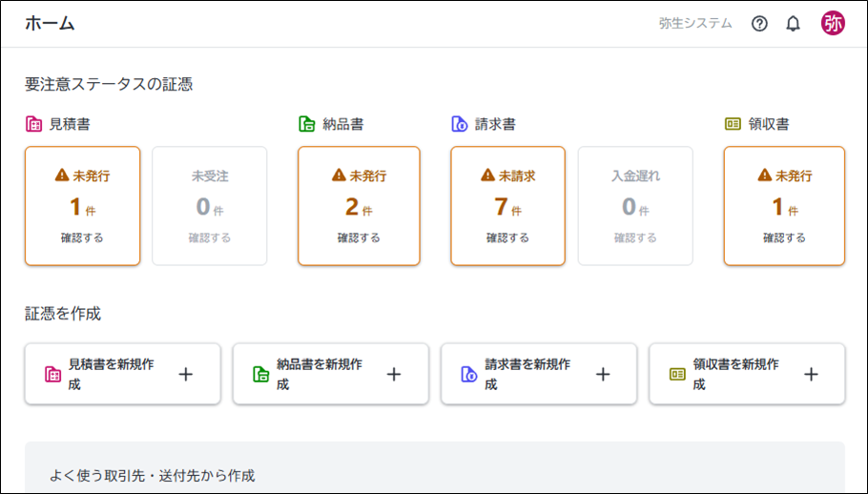The height and width of the screenshot is (494, 868).
Task: Create new invoice via 請求書を新規作成
Action: click(539, 374)
